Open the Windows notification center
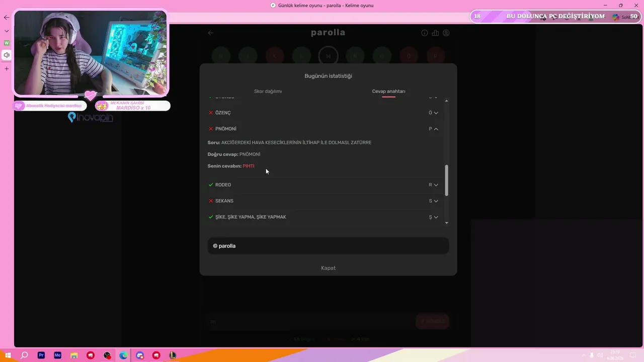The height and width of the screenshot is (362, 644). pos(633,355)
